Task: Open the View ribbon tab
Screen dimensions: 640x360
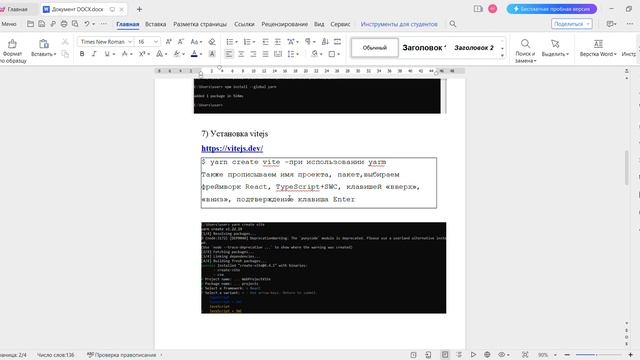Action: coord(319,24)
